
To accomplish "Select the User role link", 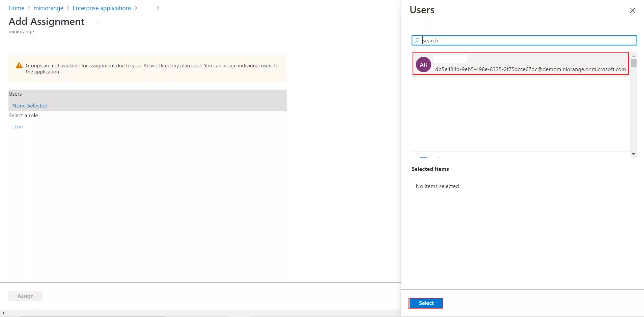I will 18,127.
